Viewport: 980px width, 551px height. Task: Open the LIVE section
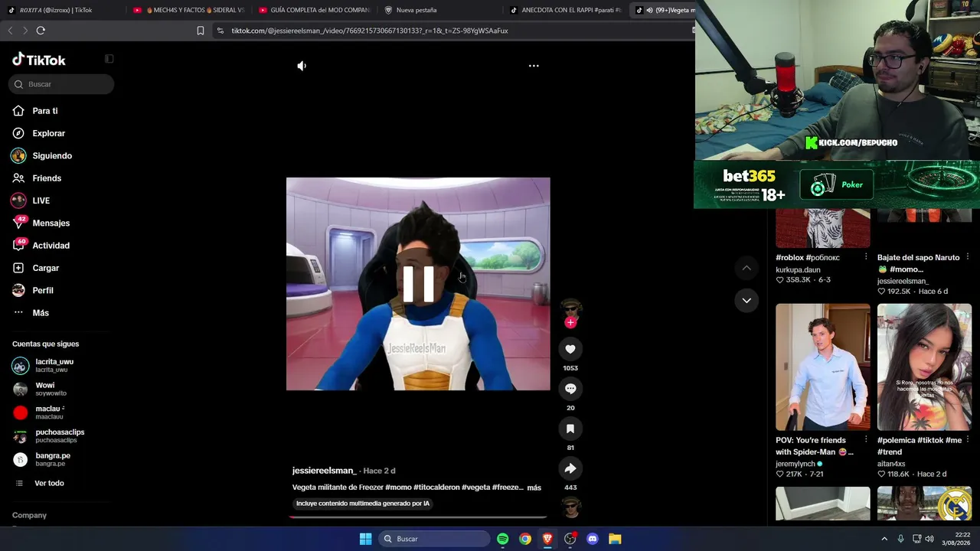click(41, 201)
